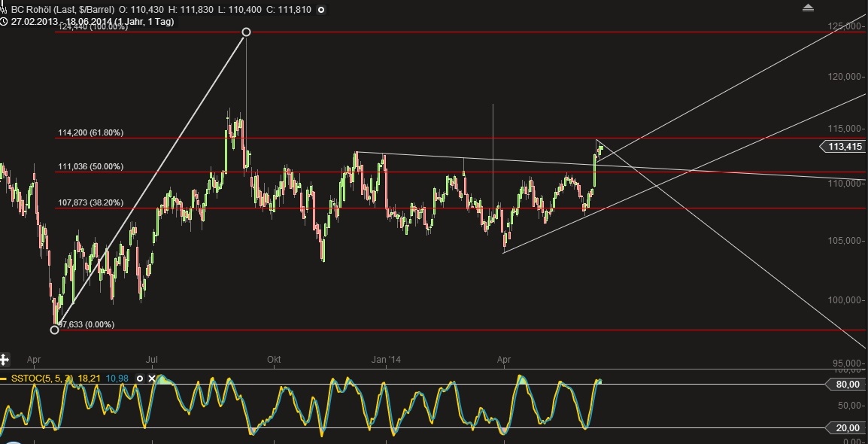Click the yellow SSTOC line color swatch
Screen dimensions: 868x444
pyautogui.click(x=5, y=379)
